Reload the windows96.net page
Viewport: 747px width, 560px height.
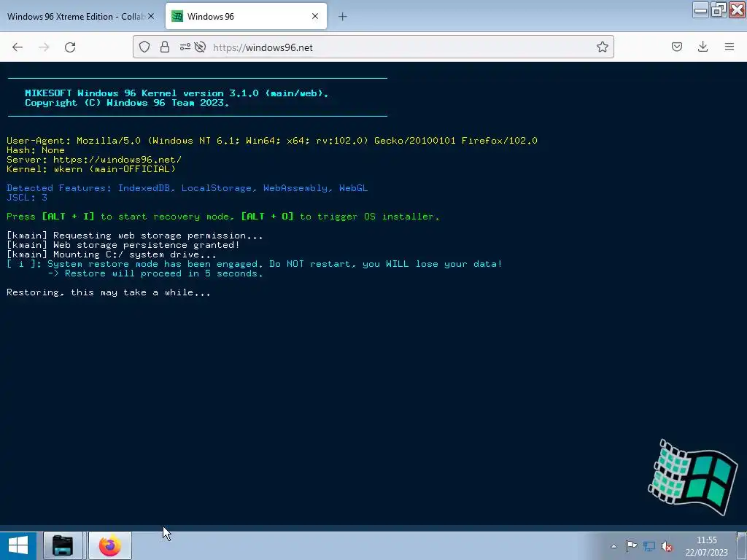[70, 47]
